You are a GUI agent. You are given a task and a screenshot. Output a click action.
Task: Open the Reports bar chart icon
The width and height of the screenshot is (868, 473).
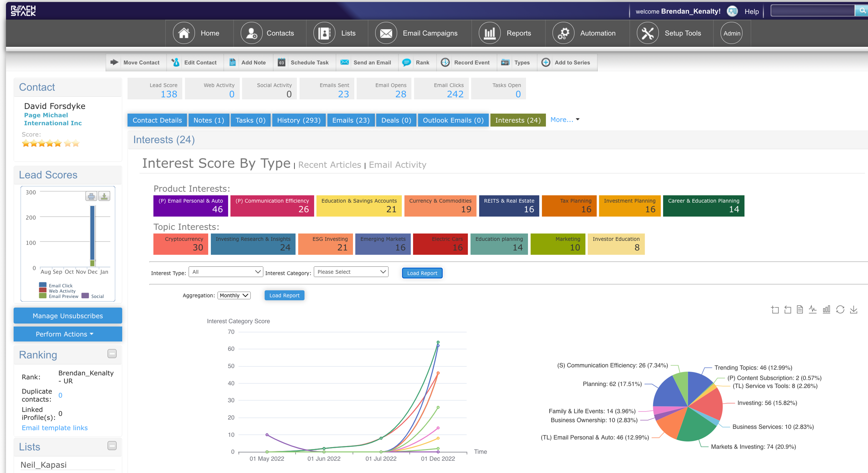coord(490,33)
